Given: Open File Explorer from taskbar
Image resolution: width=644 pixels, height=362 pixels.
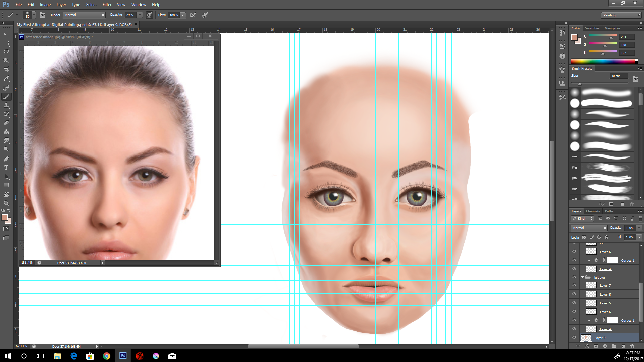Looking at the screenshot, I should pos(57,356).
